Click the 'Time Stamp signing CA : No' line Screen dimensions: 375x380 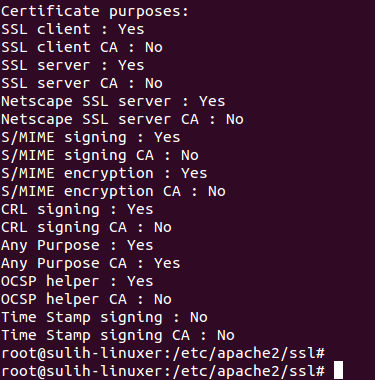(x=118, y=335)
